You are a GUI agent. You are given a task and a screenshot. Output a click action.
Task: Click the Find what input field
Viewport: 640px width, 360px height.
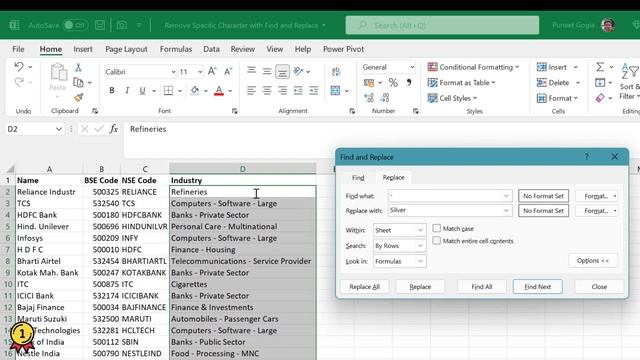coord(450,196)
